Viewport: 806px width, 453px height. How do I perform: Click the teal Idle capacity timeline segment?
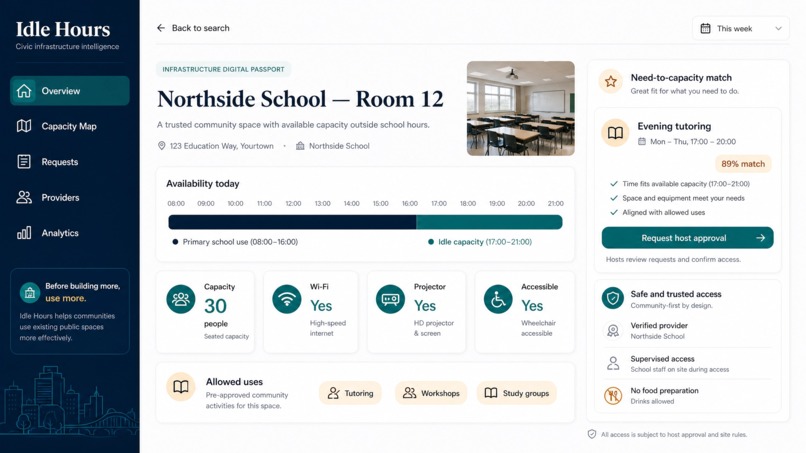click(x=489, y=222)
